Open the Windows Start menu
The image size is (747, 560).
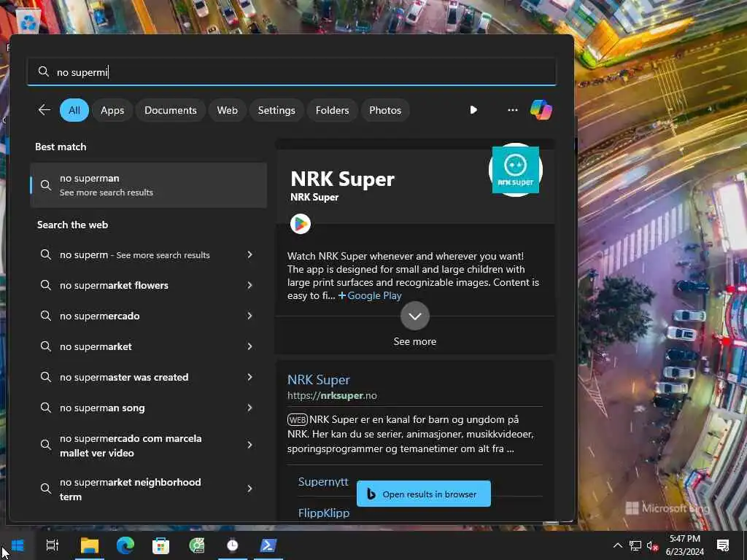coord(18,545)
